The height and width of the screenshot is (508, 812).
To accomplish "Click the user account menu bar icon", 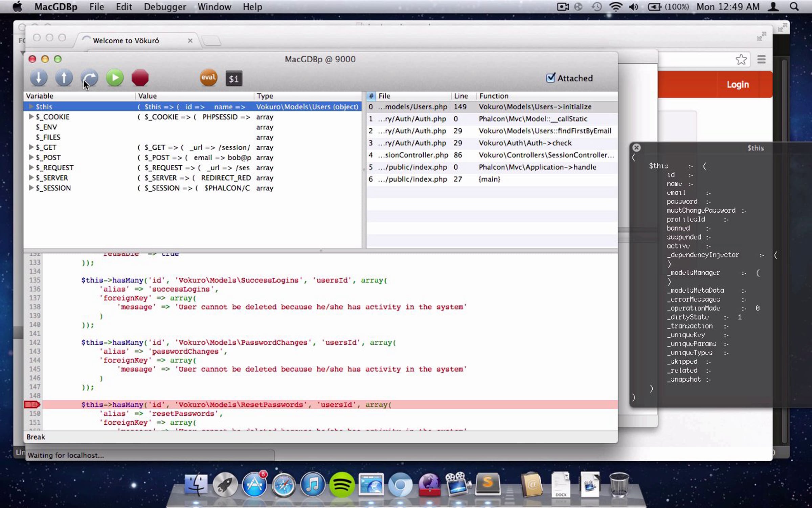I will [773, 7].
